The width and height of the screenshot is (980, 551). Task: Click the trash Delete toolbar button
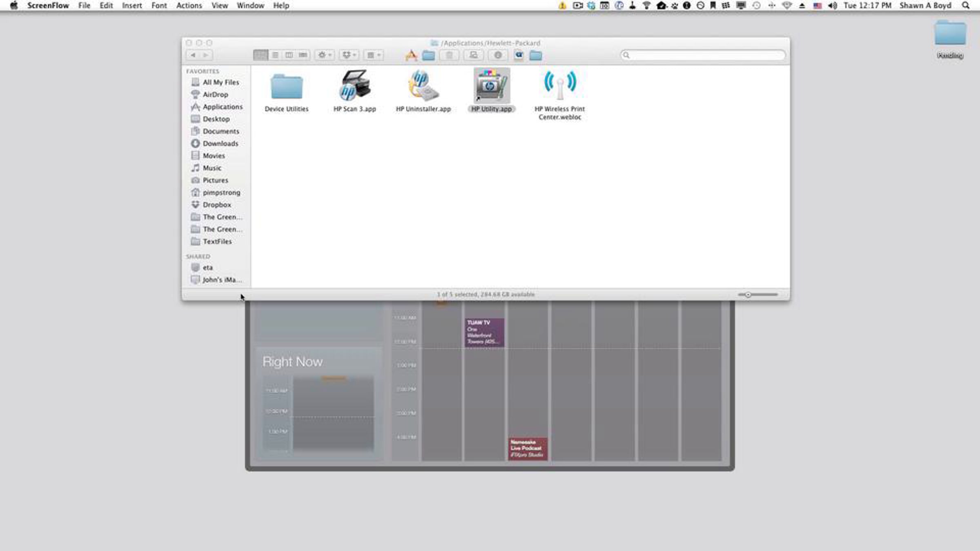click(449, 55)
